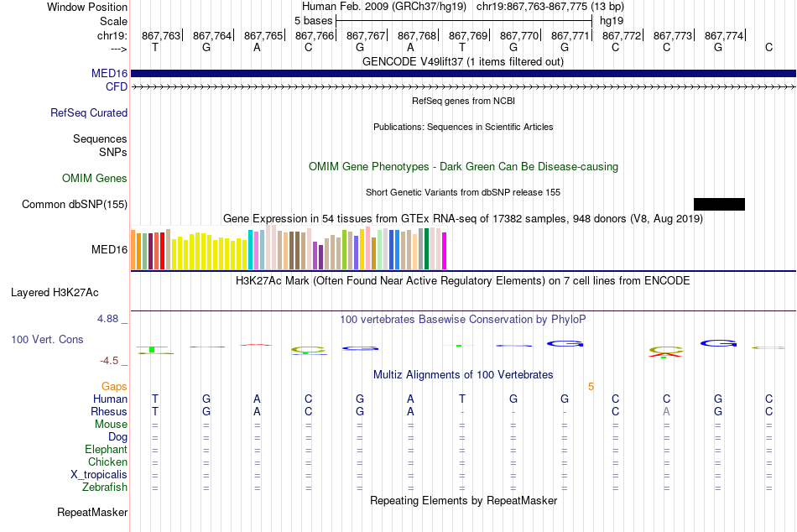The width and height of the screenshot is (797, 532).
Task: Click the Elephant species label
Action: (x=107, y=449)
